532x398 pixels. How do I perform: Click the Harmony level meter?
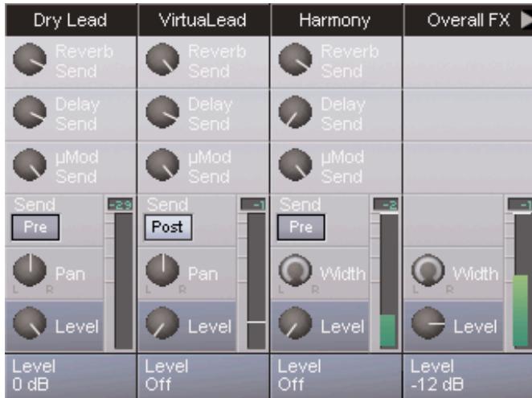pyautogui.click(x=389, y=281)
